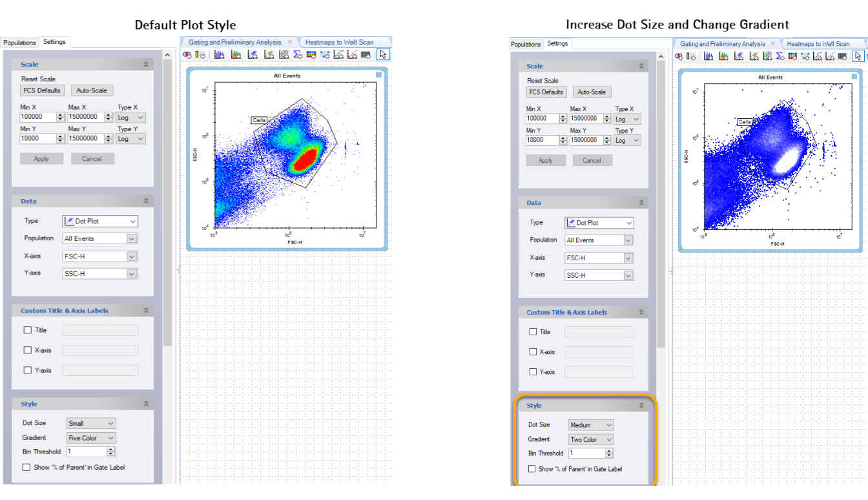Add a histogram plot in Default Plot Style toolbar
This screenshot has width=868, height=500.
click(220, 55)
